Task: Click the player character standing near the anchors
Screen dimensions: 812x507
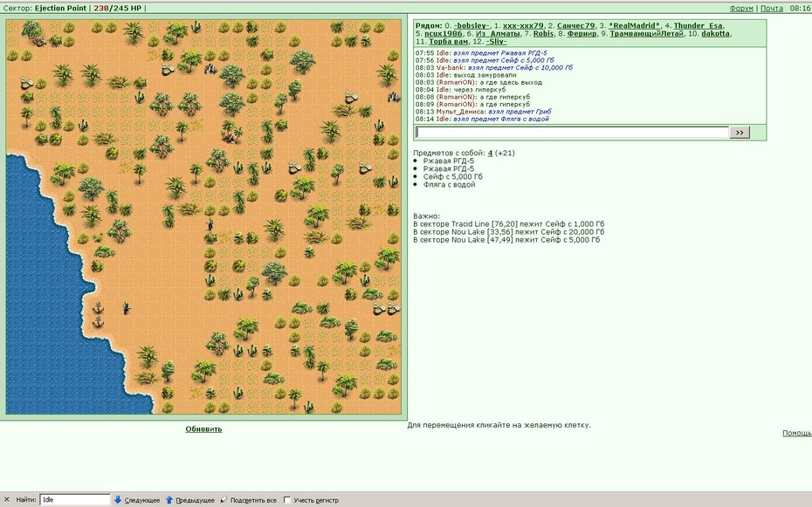Action: tap(127, 308)
